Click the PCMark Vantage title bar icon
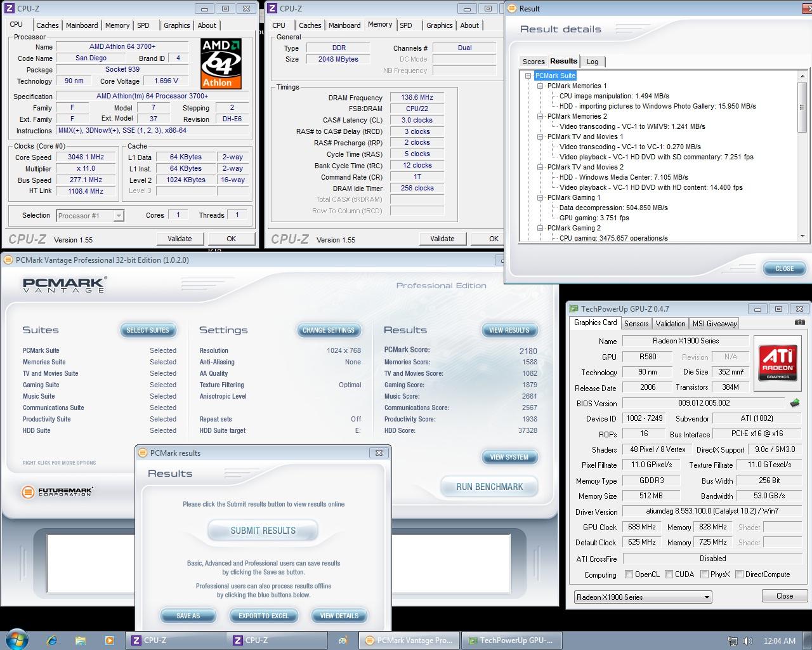812x650 pixels. [x=8, y=260]
